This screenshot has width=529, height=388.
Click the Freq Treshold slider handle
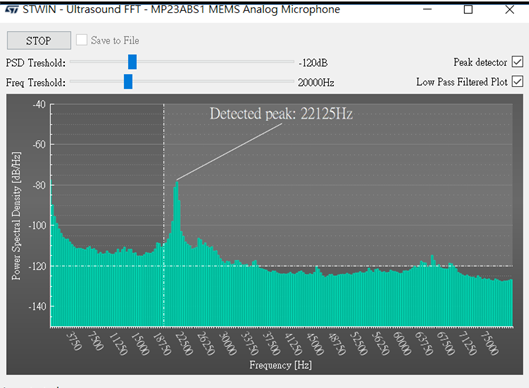tap(128, 82)
